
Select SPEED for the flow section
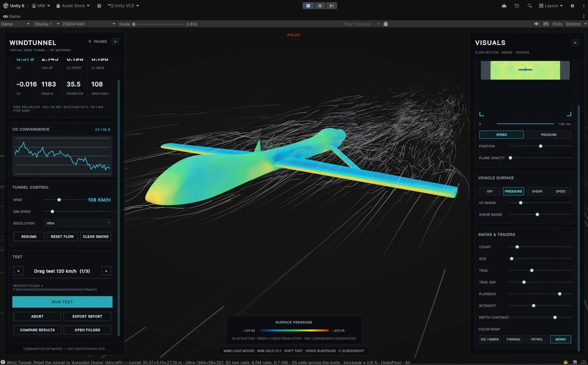pyautogui.click(x=501, y=135)
